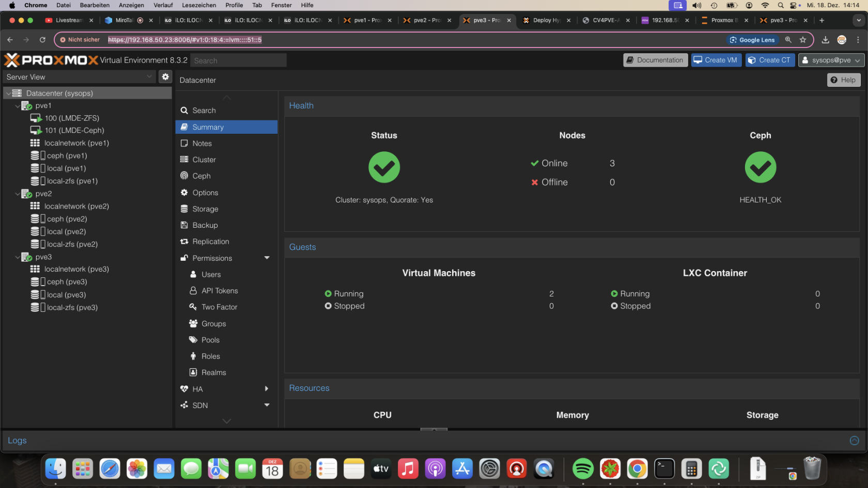
Task: Click the browser address bar URL
Action: point(184,40)
